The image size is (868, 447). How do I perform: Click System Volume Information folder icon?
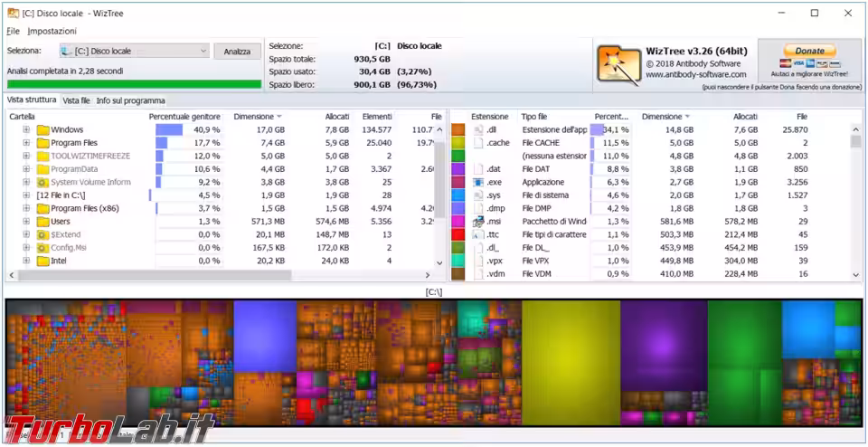pos(43,182)
